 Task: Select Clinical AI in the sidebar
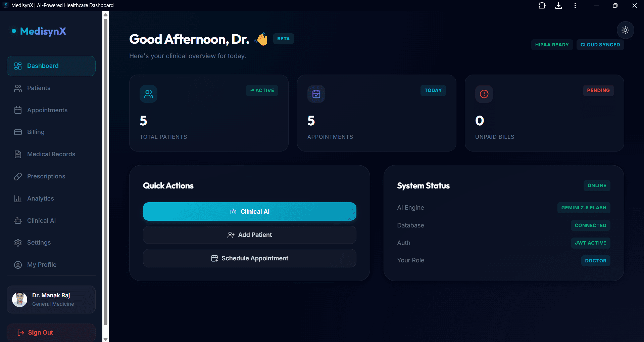51,221
